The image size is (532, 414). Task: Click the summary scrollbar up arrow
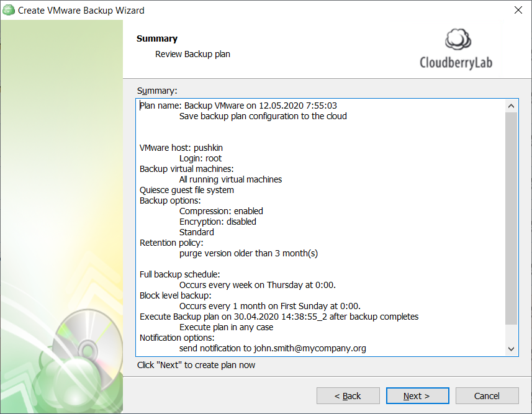(x=512, y=106)
